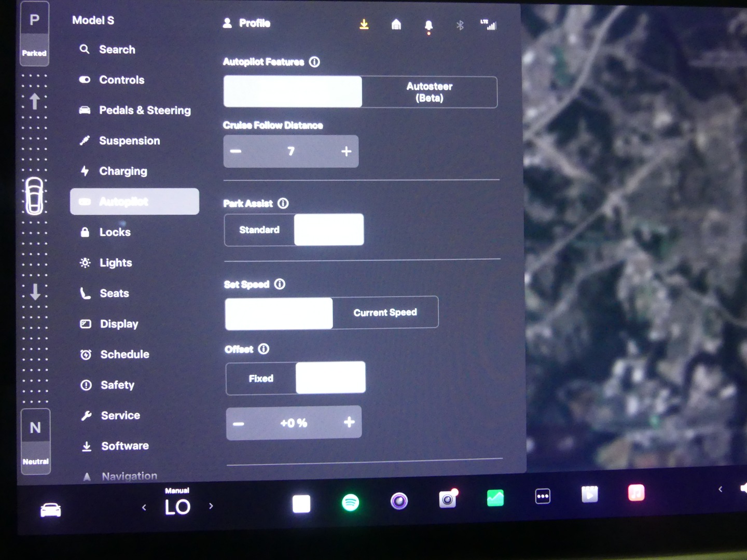Screen dimensions: 747x560
Task: Set Park Assist to Standard
Action: pyautogui.click(x=259, y=230)
